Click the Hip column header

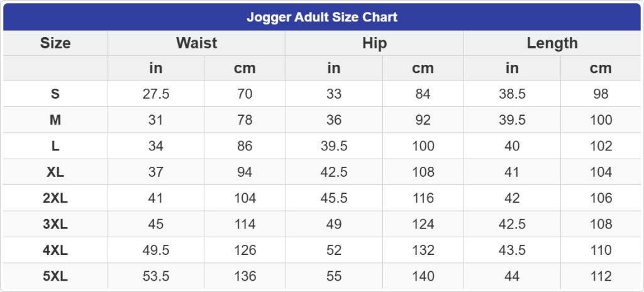(374, 43)
